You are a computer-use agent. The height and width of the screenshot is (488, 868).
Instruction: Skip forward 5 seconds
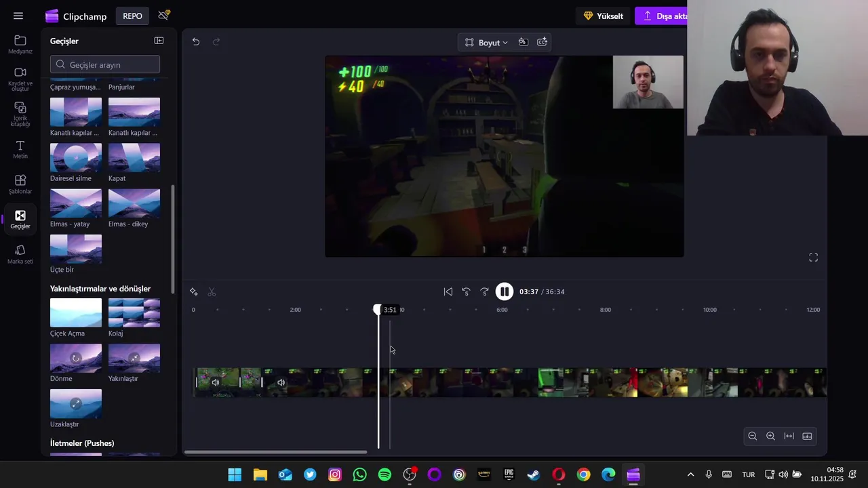pyautogui.click(x=485, y=291)
